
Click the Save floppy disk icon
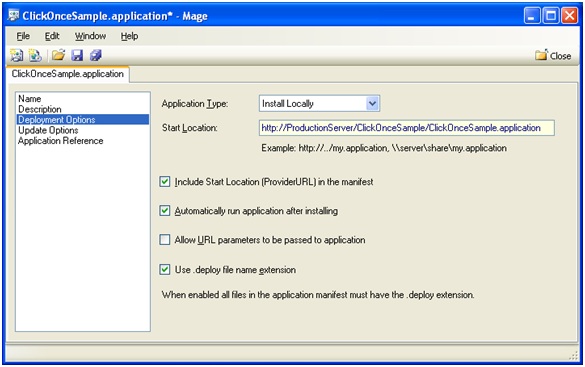click(77, 56)
